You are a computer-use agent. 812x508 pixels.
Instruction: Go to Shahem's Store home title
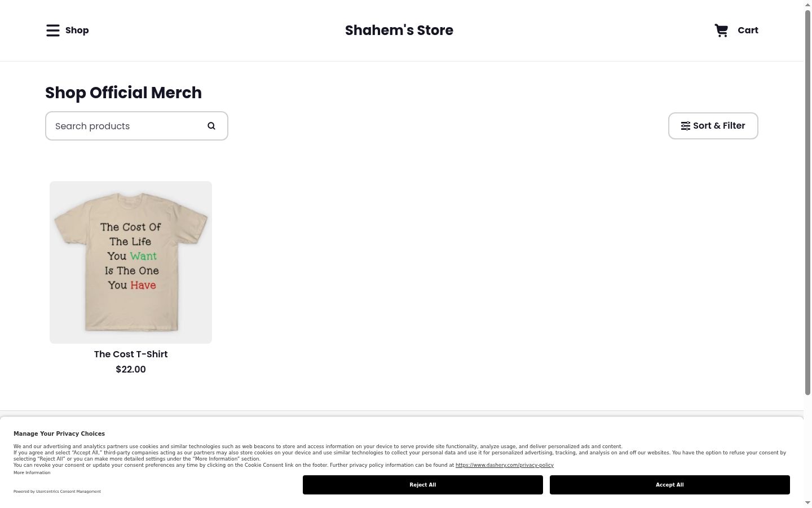coord(399,30)
